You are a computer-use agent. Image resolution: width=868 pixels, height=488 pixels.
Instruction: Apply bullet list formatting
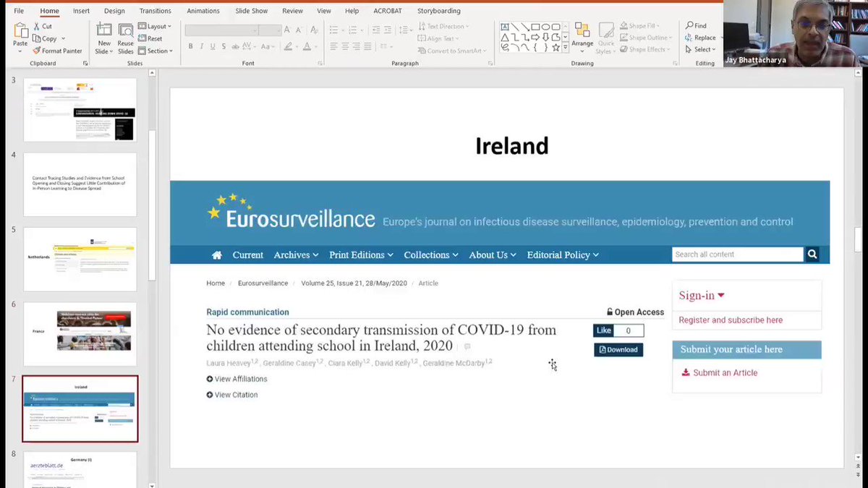click(x=336, y=30)
